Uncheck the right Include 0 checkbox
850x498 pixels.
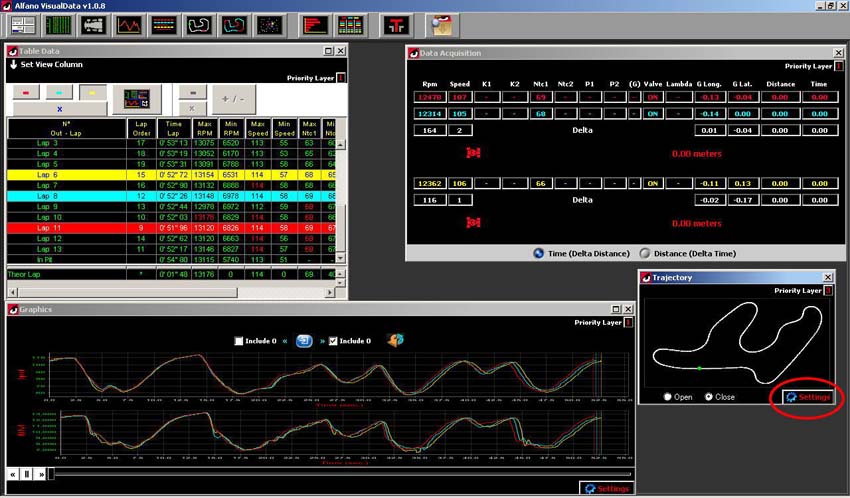[x=333, y=341]
